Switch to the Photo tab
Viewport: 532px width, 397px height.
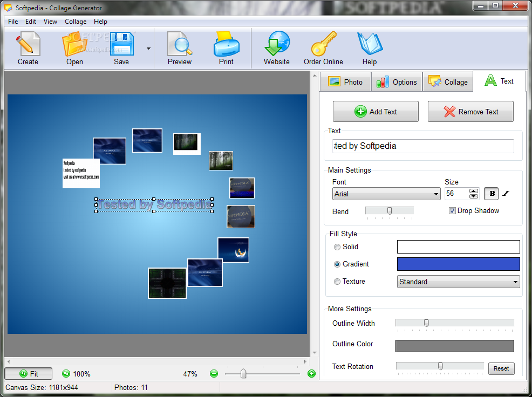point(345,82)
